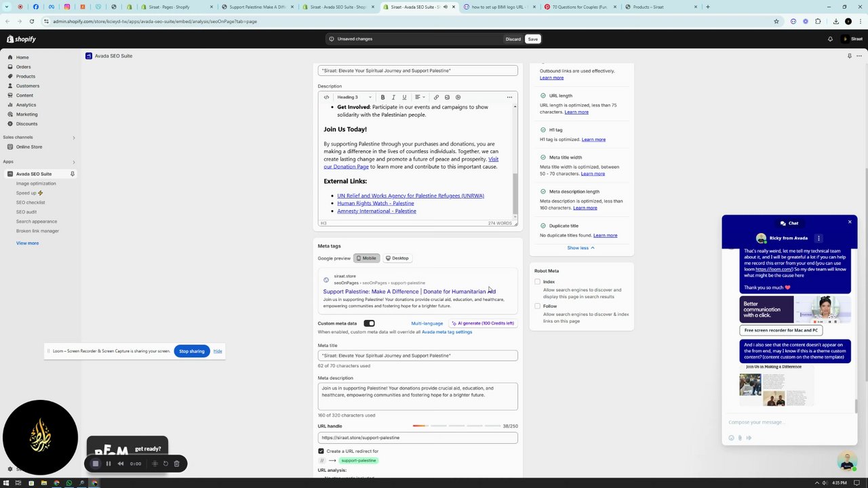868x488 pixels.
Task: Open WhatsApp from the taskbar
Action: click(69, 483)
